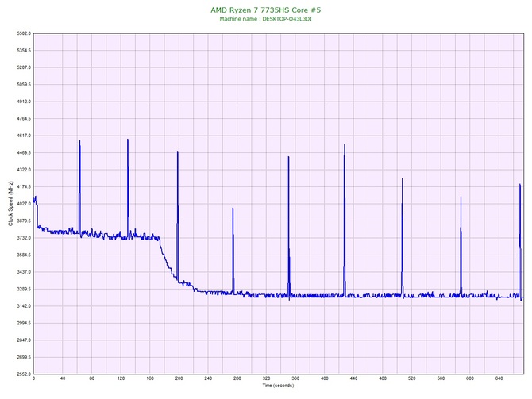
Task: Click the '320' x-axis tick label
Action: click(x=266, y=378)
